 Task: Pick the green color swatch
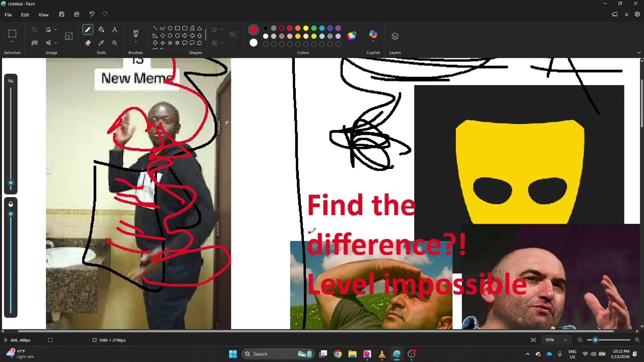[314, 28]
